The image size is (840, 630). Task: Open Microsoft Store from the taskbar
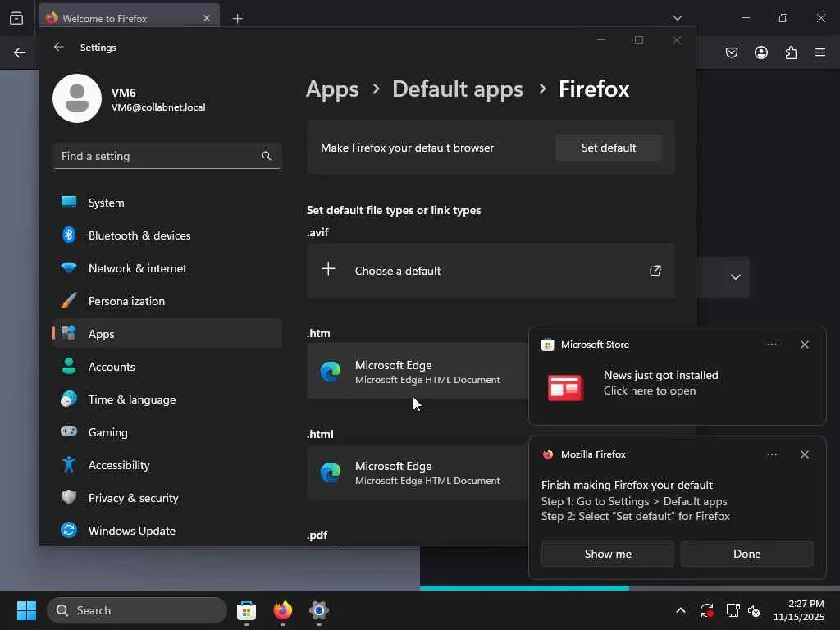pyautogui.click(x=246, y=610)
